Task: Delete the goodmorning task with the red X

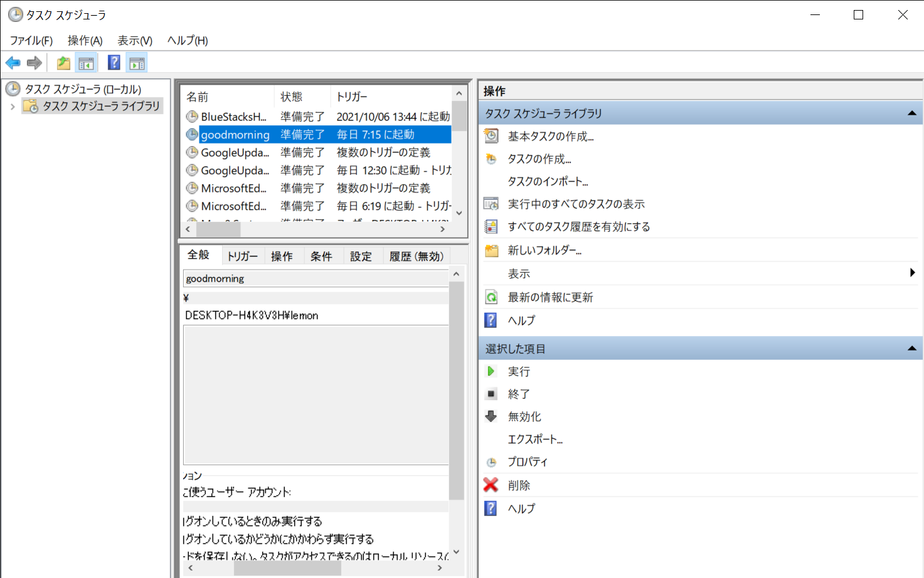Action: 519,485
